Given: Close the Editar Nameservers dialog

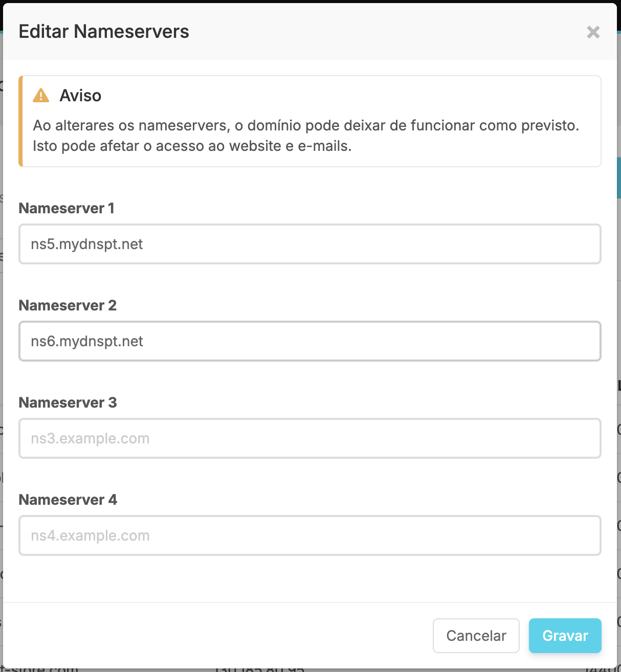Looking at the screenshot, I should 593,32.
